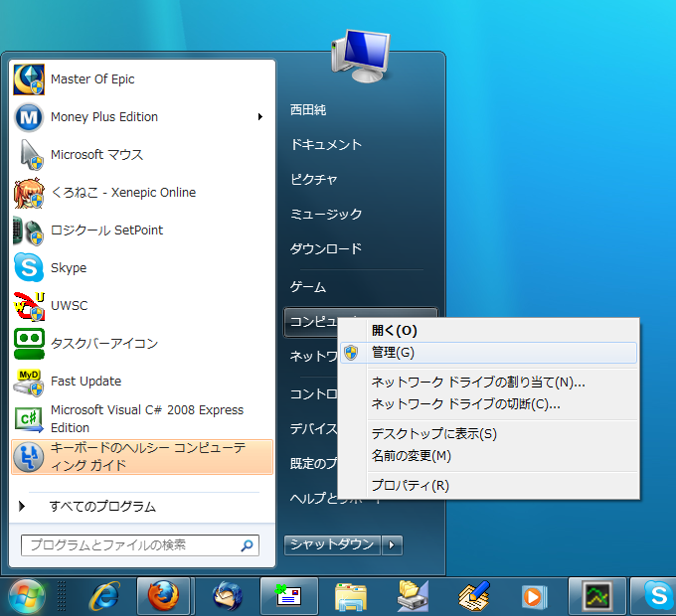Open ロジクール SetPoint icon
Viewport: 676px width, 616px height.
[29, 231]
